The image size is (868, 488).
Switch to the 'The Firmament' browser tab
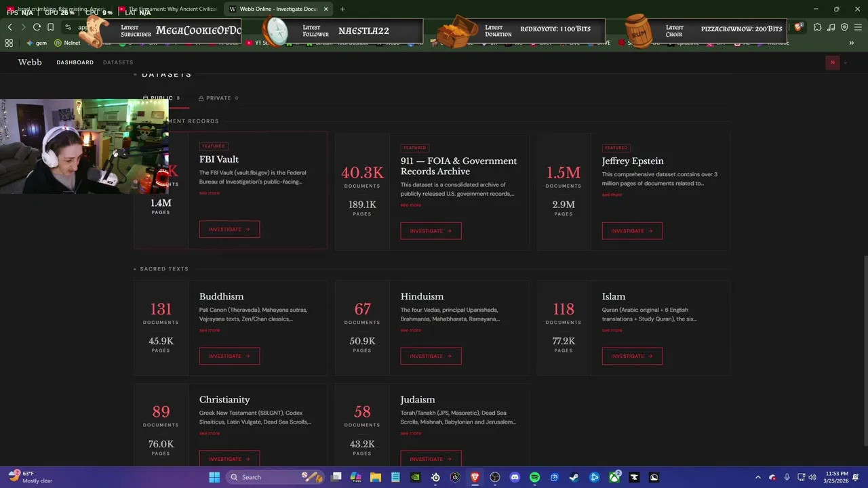click(x=167, y=9)
